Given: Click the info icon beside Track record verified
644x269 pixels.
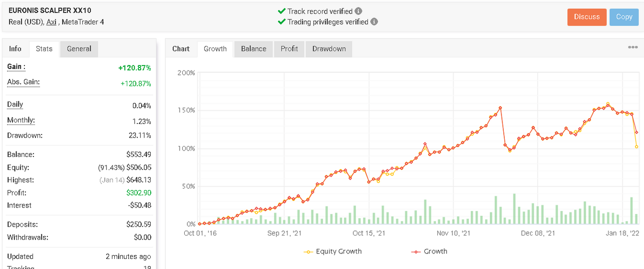Looking at the screenshot, I should point(358,11).
